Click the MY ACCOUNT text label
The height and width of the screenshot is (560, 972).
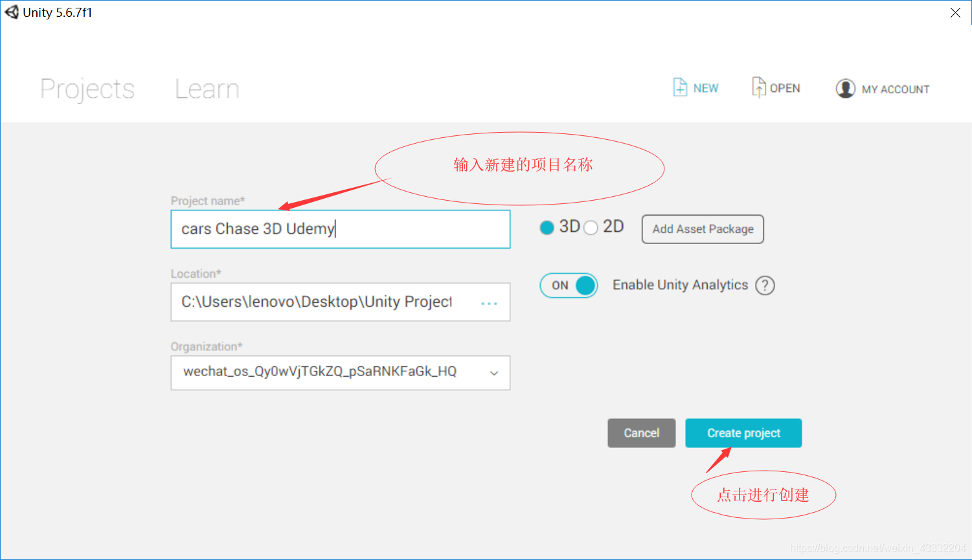[896, 89]
